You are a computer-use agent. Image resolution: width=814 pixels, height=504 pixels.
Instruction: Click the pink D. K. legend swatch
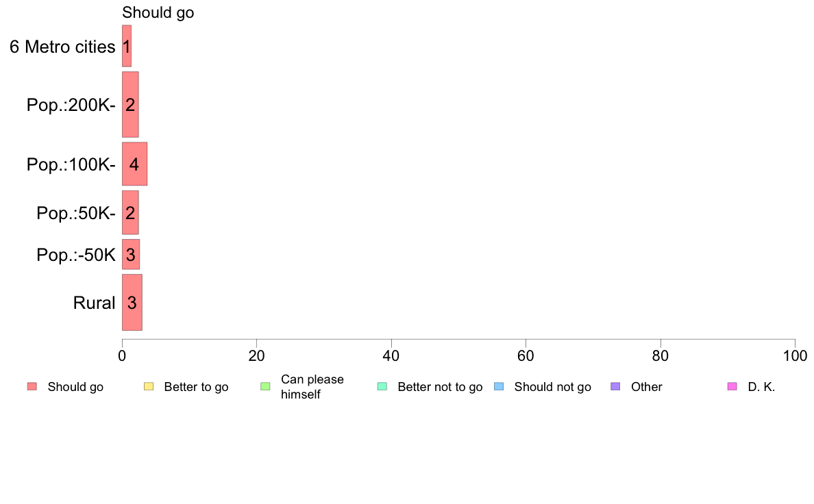(732, 387)
